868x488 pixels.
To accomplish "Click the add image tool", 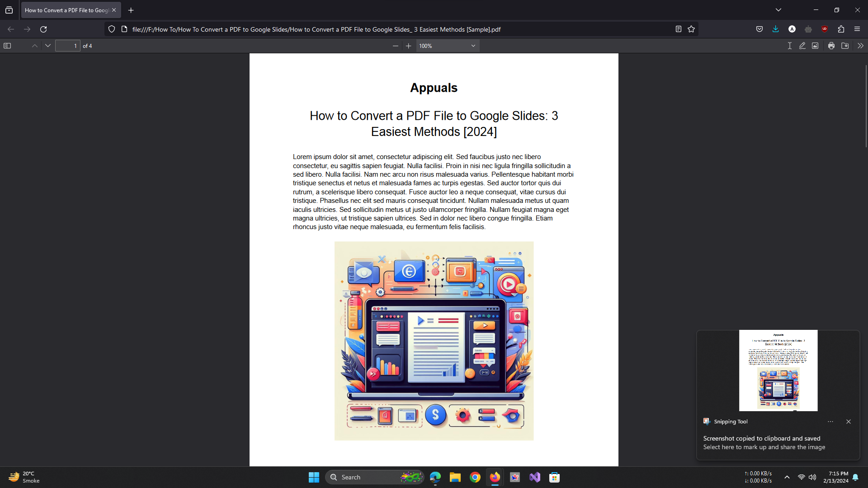I will (x=815, y=46).
